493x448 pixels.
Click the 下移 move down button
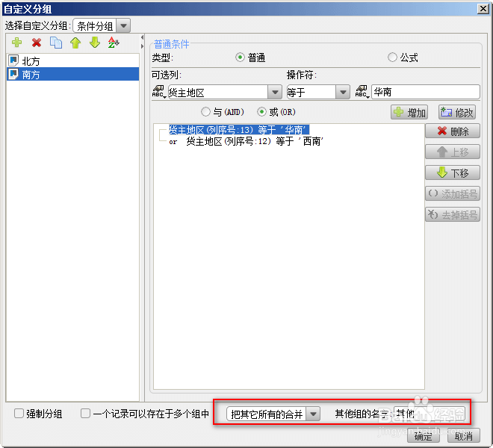tap(453, 172)
